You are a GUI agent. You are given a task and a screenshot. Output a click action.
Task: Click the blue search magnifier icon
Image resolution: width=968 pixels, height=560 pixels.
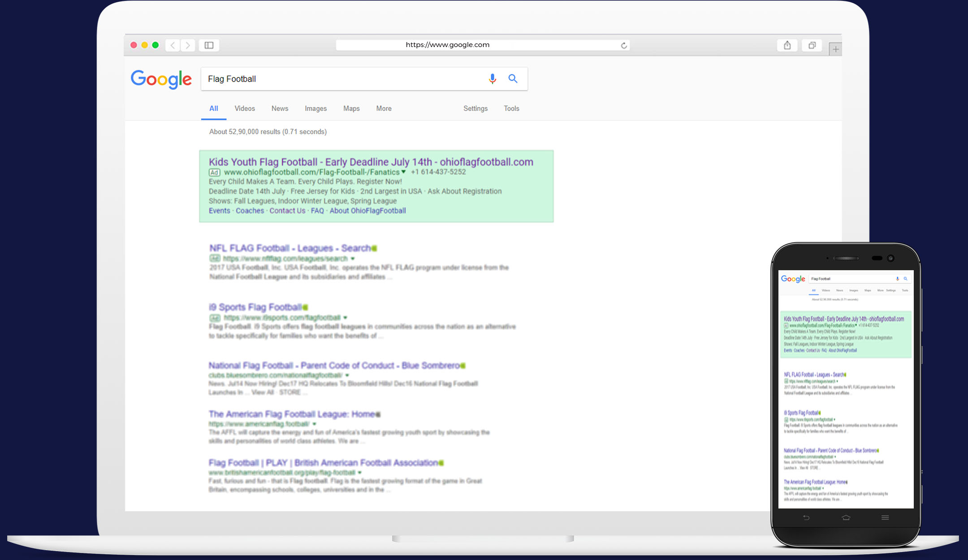point(513,79)
